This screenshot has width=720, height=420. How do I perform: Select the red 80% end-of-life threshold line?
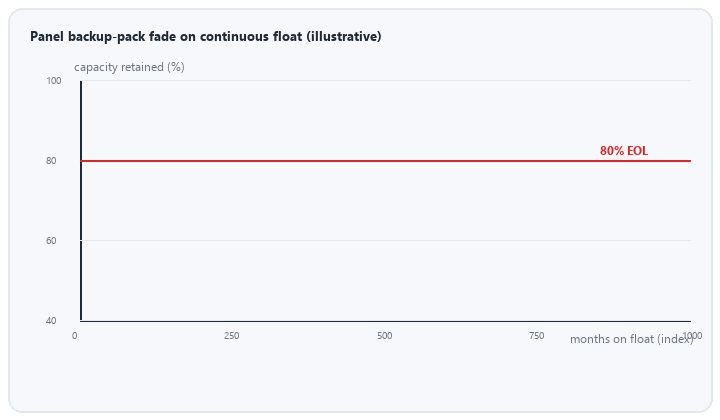(x=386, y=161)
